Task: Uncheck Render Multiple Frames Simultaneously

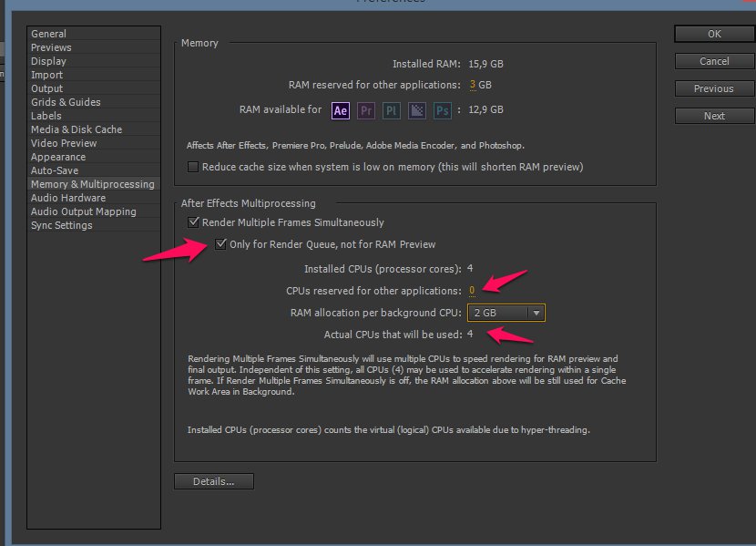Action: pyautogui.click(x=193, y=222)
